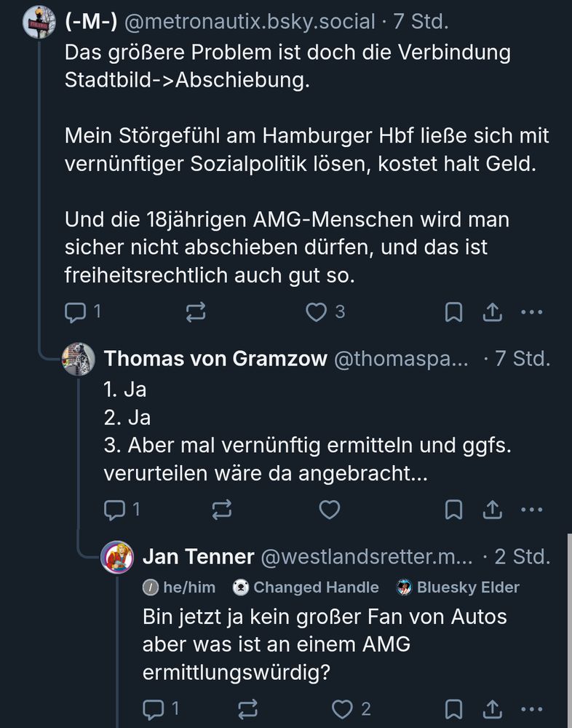Like Thomas von Gramzow's reply
This screenshot has width=572, height=728.
330,510
